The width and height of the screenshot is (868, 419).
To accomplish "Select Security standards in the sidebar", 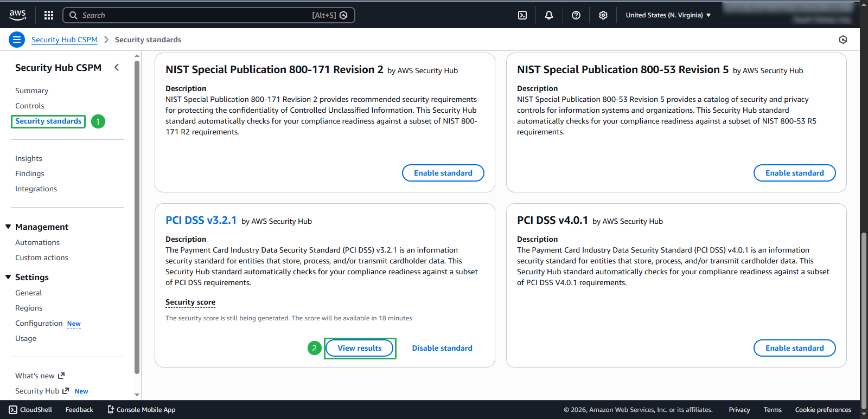I will [x=48, y=121].
